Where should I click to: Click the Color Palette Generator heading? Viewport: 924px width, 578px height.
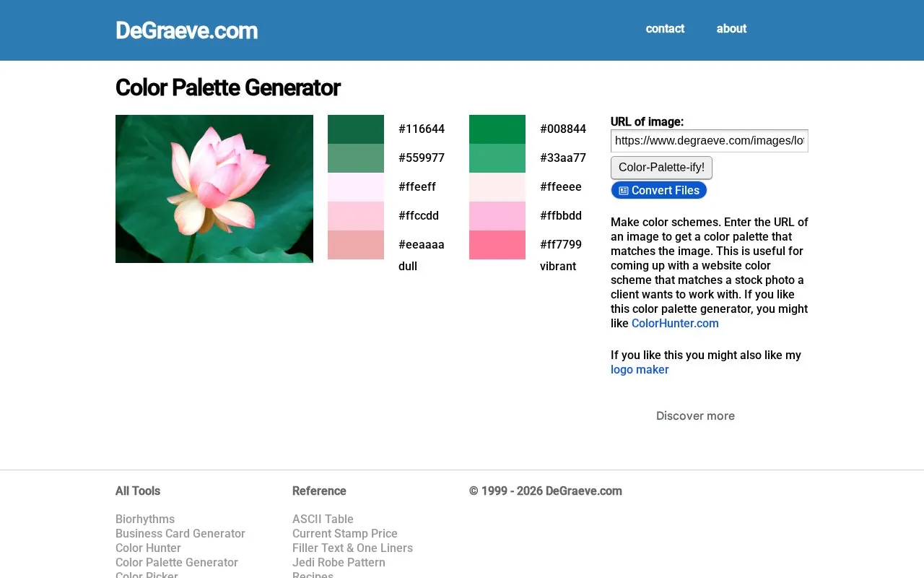pos(227,87)
